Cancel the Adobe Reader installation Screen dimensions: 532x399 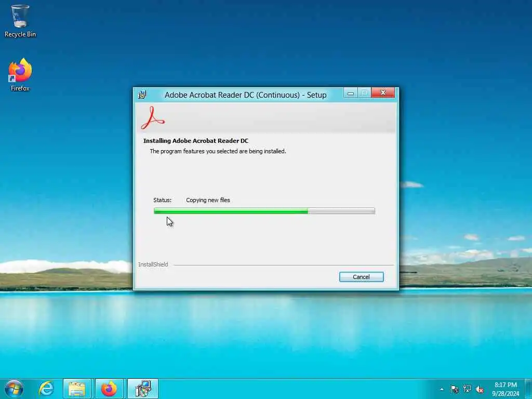coord(362,277)
